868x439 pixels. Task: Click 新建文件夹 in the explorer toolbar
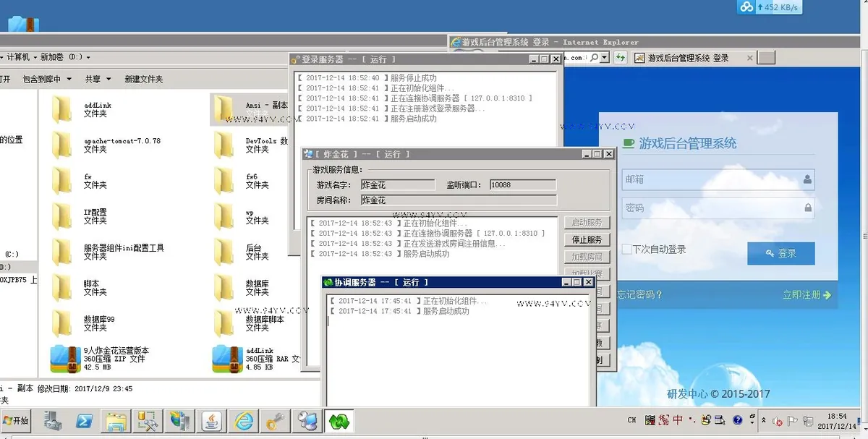click(143, 79)
